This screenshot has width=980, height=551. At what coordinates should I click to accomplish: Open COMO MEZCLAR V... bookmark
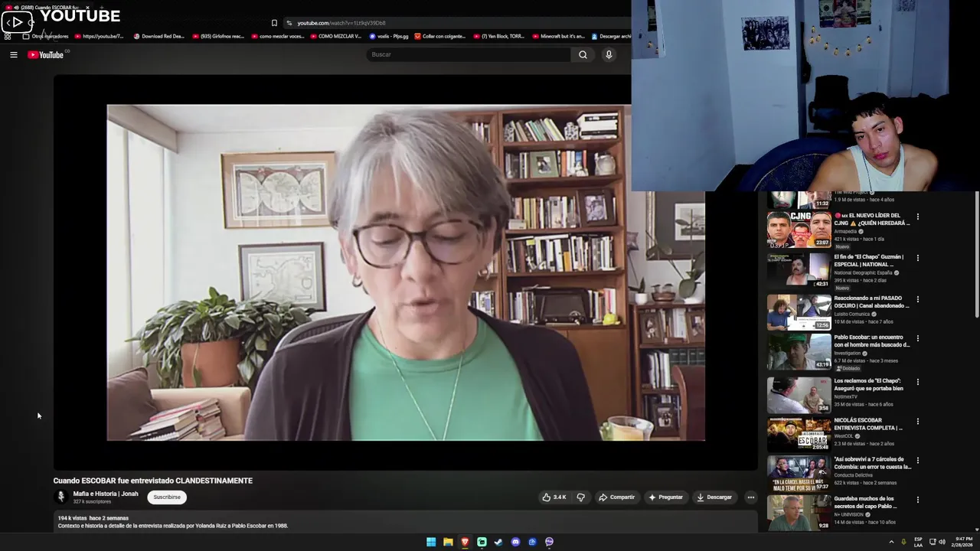pos(335,36)
